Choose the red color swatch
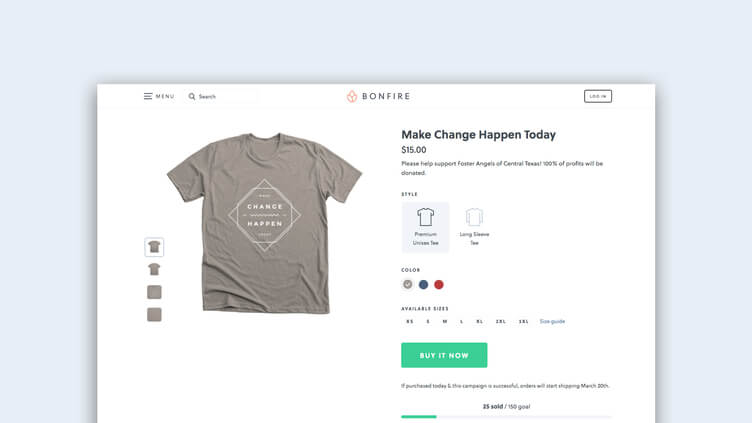Image resolution: width=752 pixels, height=423 pixels. (439, 284)
